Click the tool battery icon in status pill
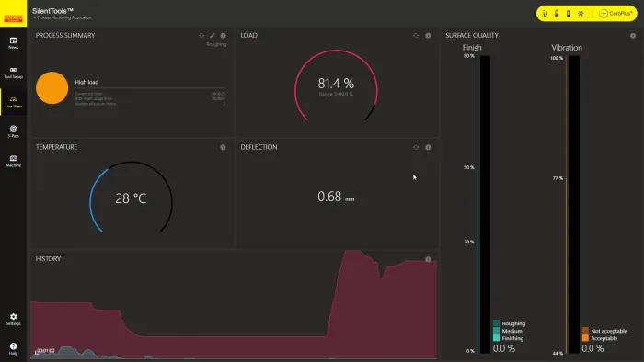The width and height of the screenshot is (644, 362). [x=557, y=14]
